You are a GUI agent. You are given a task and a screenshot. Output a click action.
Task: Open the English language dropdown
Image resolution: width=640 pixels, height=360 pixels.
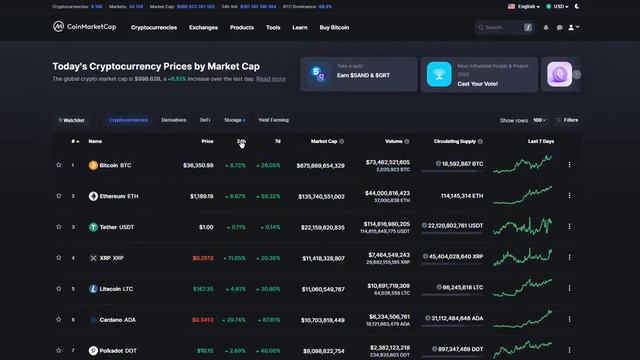click(x=524, y=7)
